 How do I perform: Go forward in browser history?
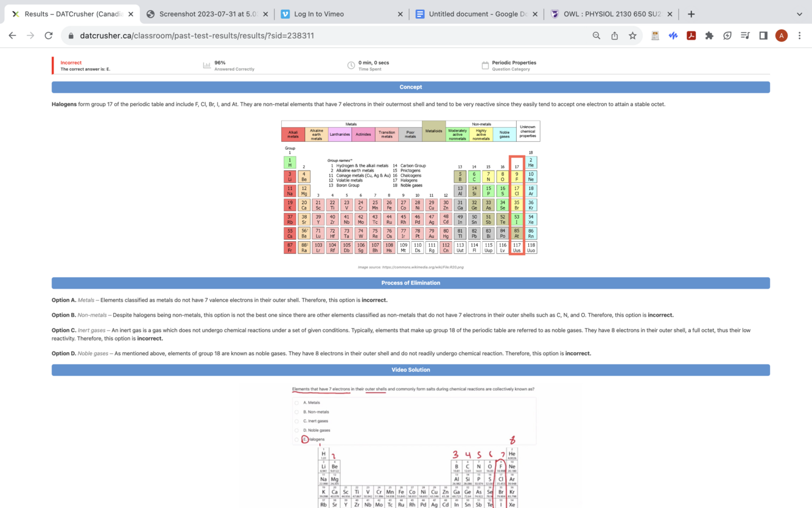click(30, 36)
